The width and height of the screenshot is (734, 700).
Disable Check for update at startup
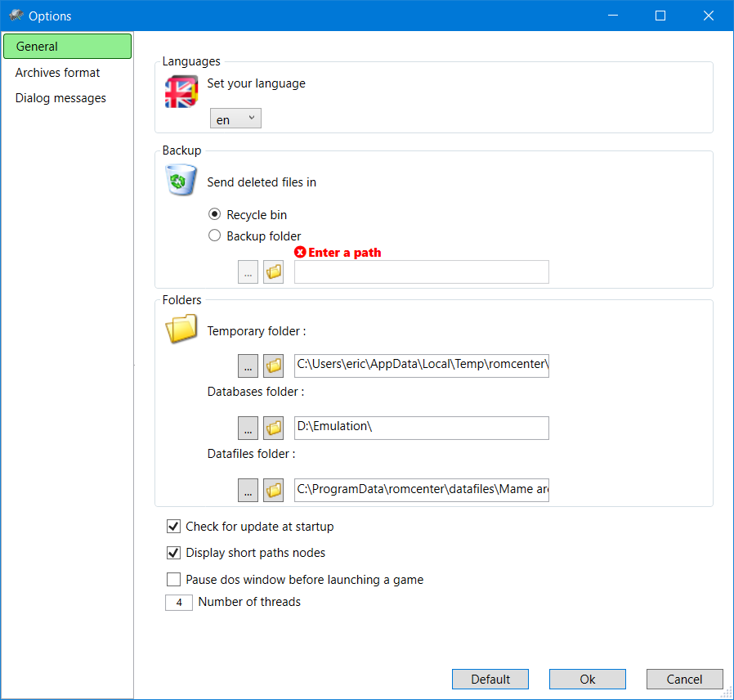(173, 527)
